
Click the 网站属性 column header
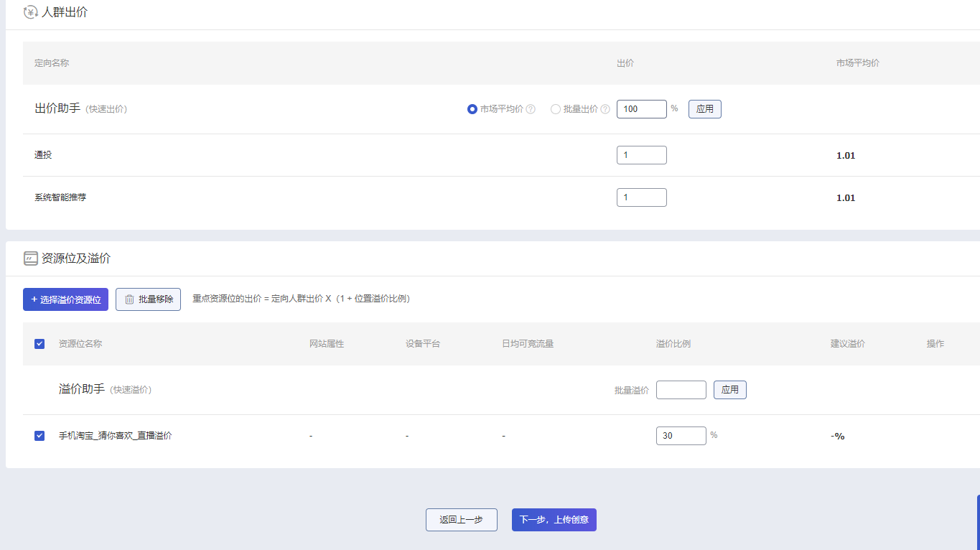point(327,344)
